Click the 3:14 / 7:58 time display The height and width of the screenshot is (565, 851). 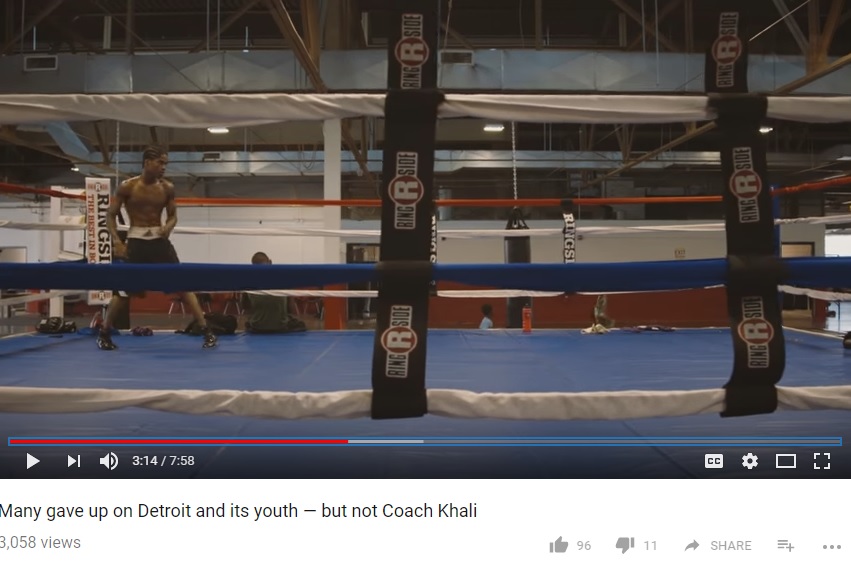tap(163, 461)
